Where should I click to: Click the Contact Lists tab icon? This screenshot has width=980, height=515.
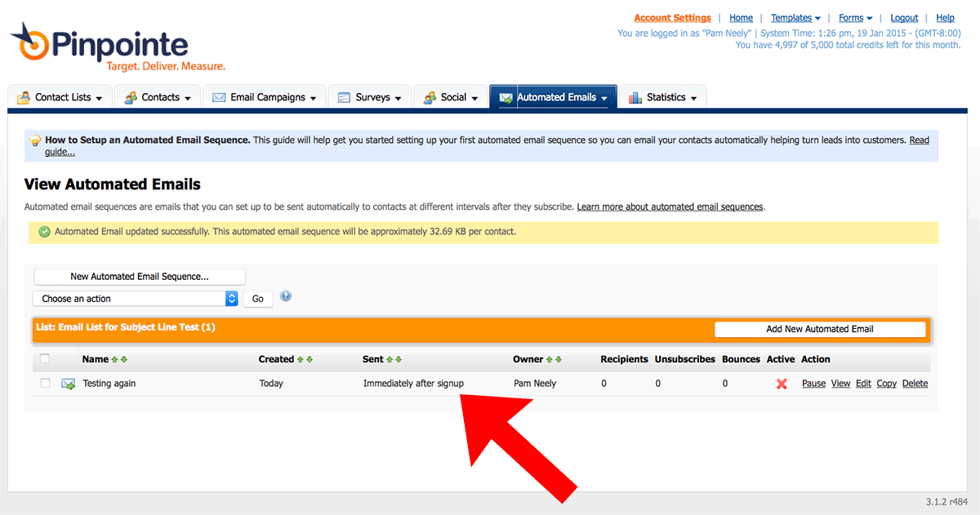(23, 97)
